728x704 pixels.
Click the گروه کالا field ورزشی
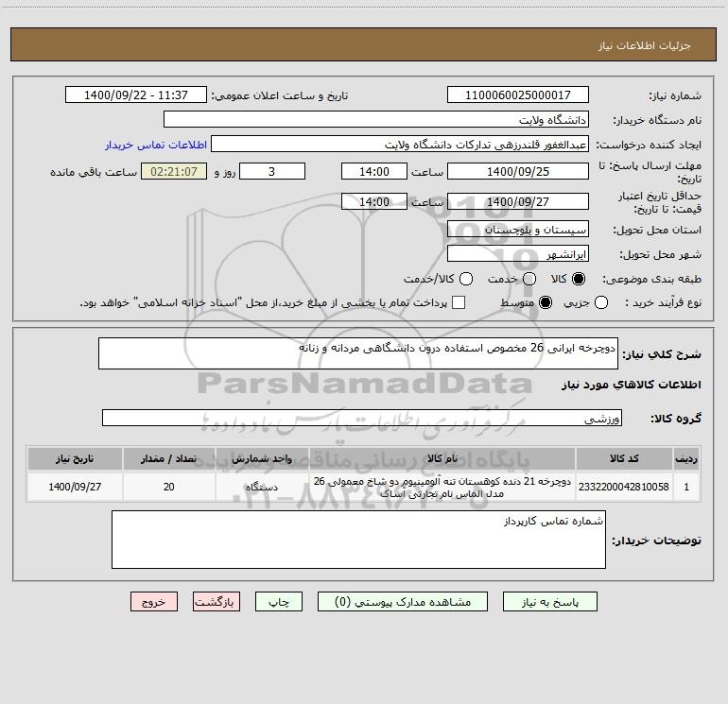[362, 418]
